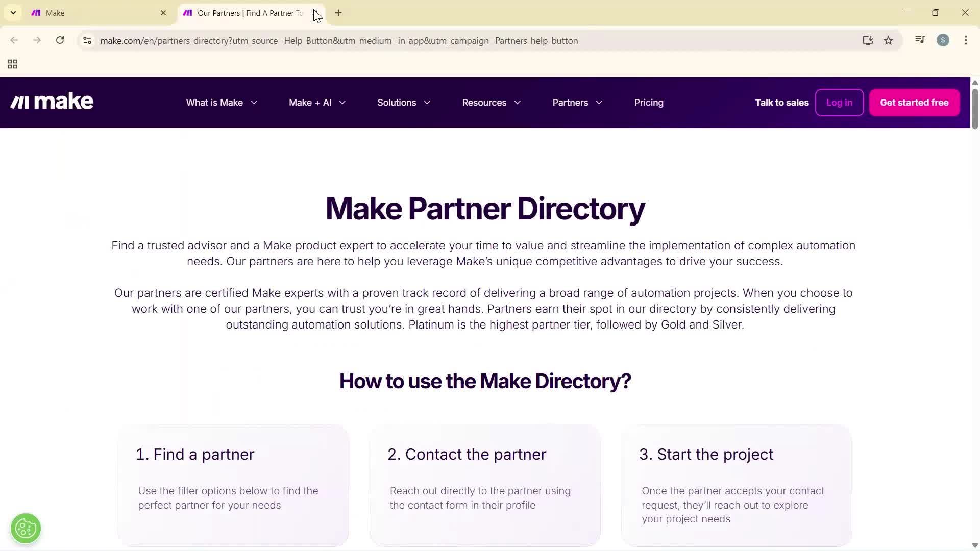Click the scroll down arrow on the scrollbar
Image resolution: width=980 pixels, height=551 pixels.
pos(974,545)
